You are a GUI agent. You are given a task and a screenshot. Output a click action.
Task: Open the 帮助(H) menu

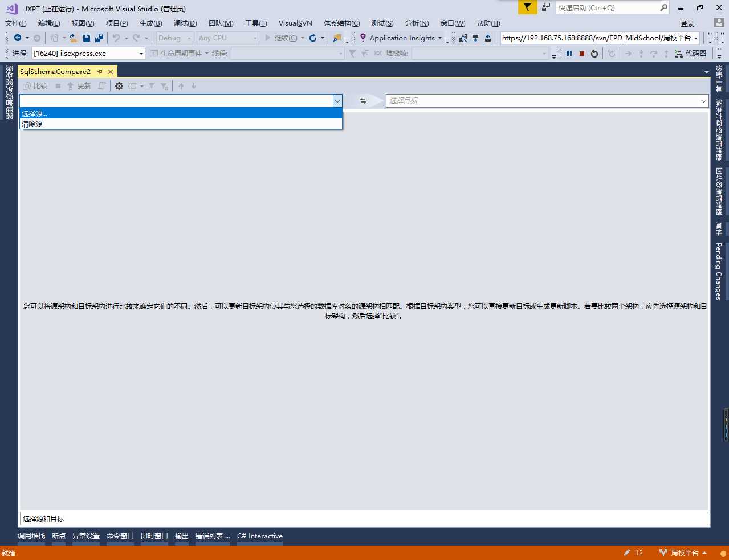488,23
